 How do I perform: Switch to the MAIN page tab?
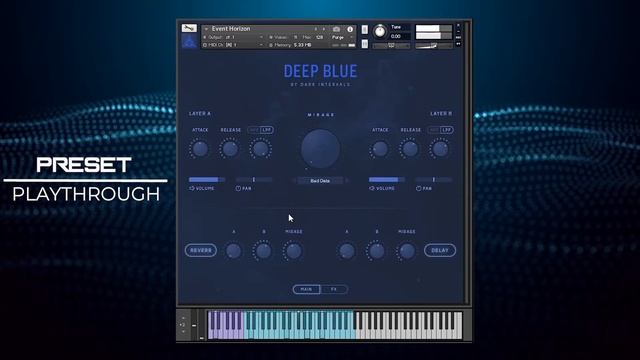click(x=307, y=289)
